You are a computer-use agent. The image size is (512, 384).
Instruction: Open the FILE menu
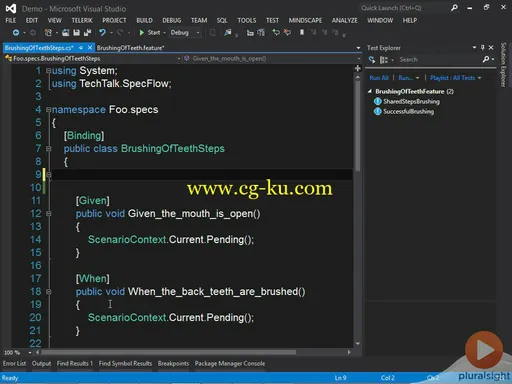tap(11, 20)
